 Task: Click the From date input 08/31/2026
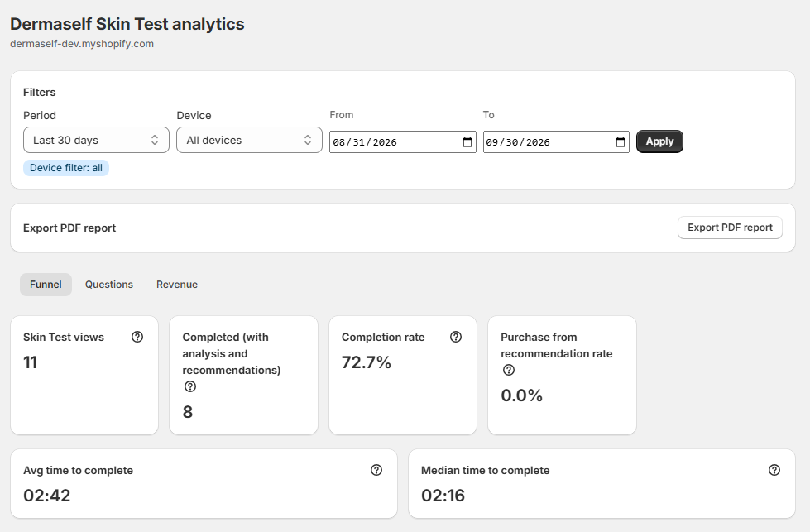tap(403, 142)
